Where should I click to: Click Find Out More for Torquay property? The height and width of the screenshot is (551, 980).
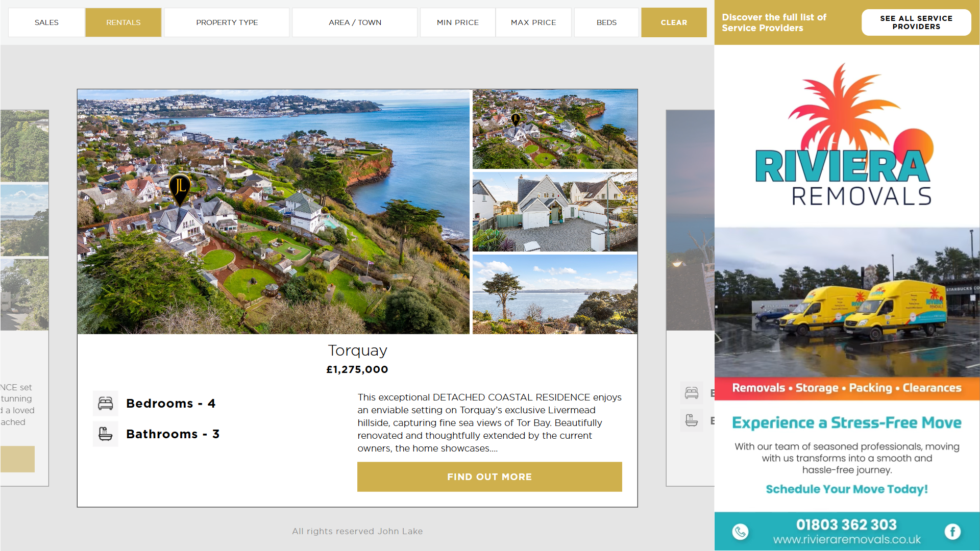click(489, 477)
